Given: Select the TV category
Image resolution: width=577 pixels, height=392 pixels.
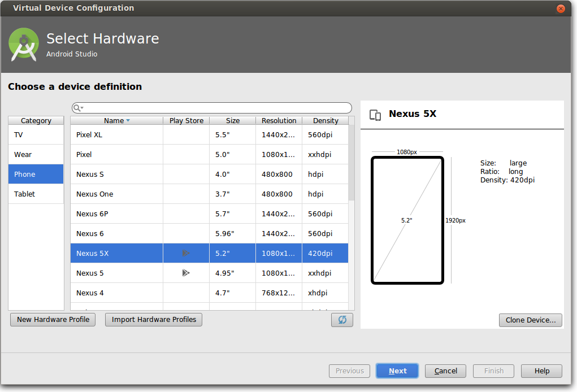Looking at the screenshot, I should pos(36,134).
